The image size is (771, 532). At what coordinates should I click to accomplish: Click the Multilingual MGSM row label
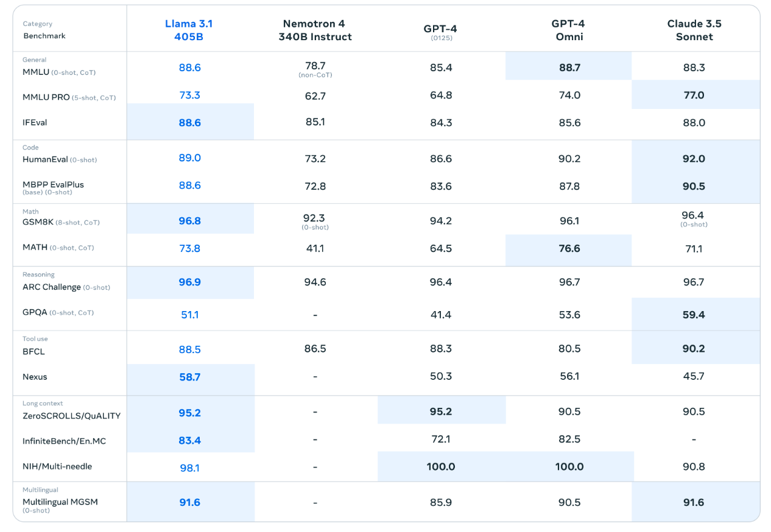[x=60, y=502]
